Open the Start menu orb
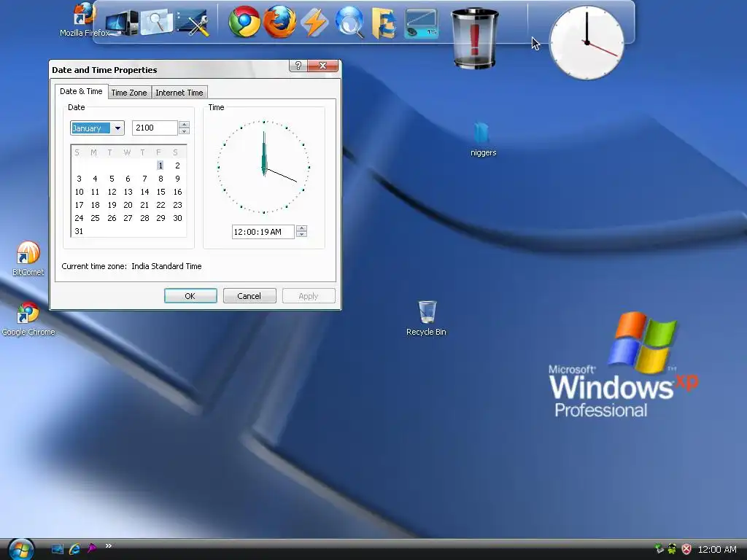The height and width of the screenshot is (560, 747). pos(21,549)
